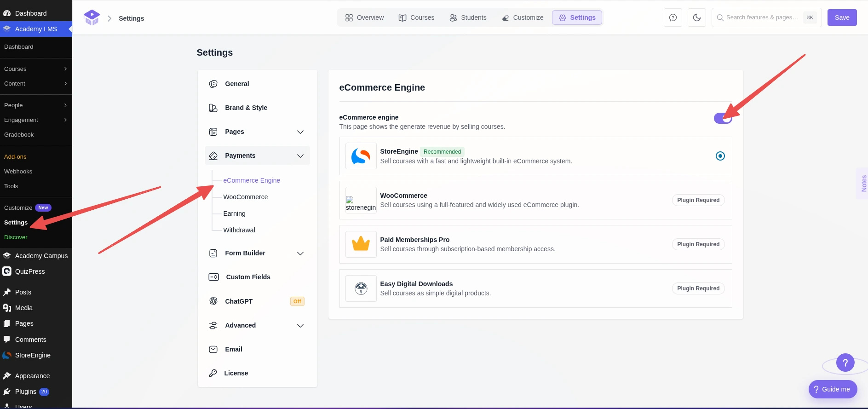Click the License key icon
This screenshot has width=868, height=409.
click(213, 373)
